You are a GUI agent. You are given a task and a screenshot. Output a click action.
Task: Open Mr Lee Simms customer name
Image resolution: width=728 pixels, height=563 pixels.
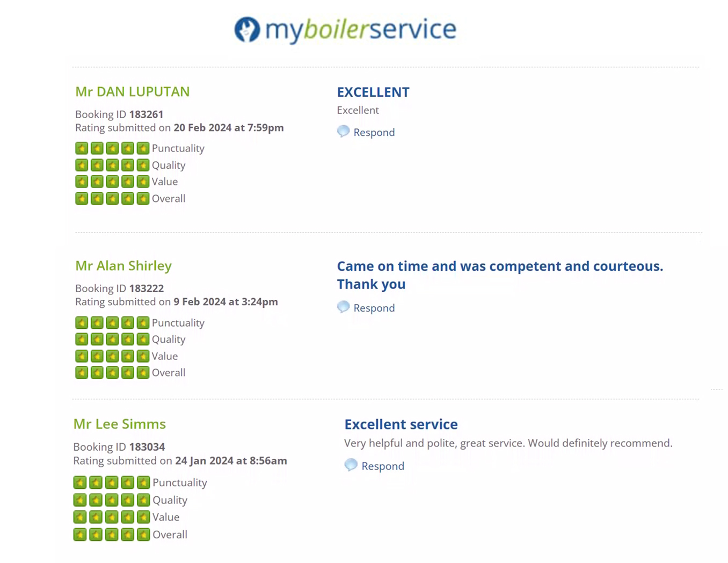tap(119, 424)
